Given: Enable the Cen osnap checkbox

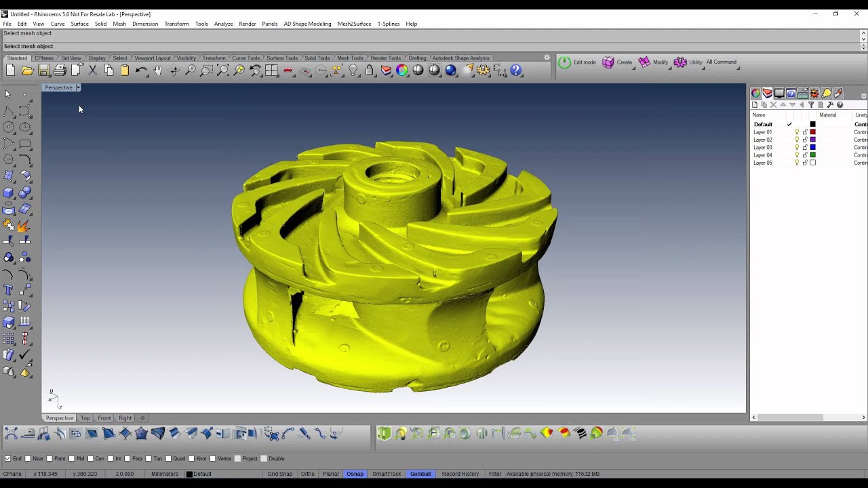Looking at the screenshot, I should click(91, 459).
